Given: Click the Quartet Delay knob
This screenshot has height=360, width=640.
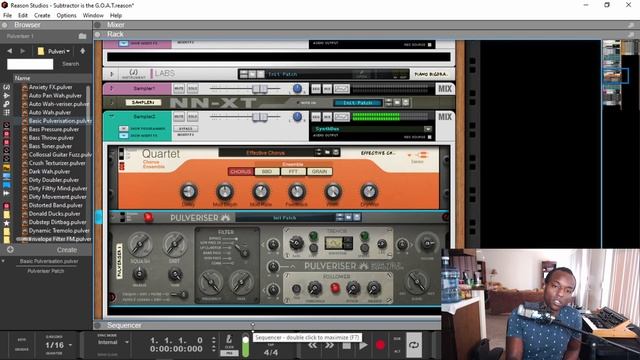Looking at the screenshot, I should pos(189,191).
